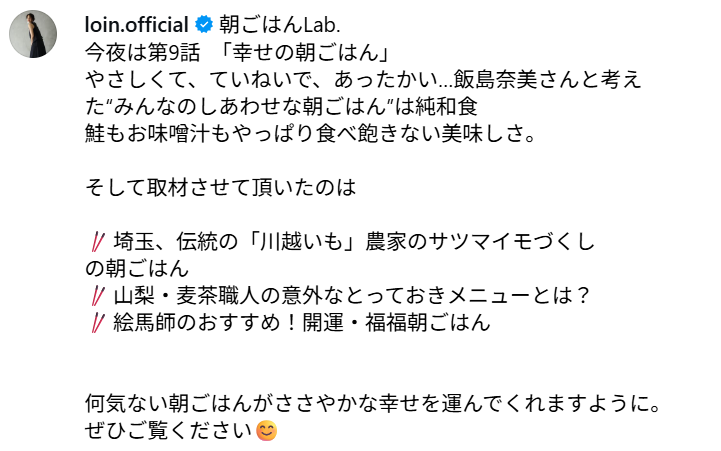Click the red slash mark before 絵馬師
The height and width of the screenshot is (451, 721).
click(x=98, y=323)
